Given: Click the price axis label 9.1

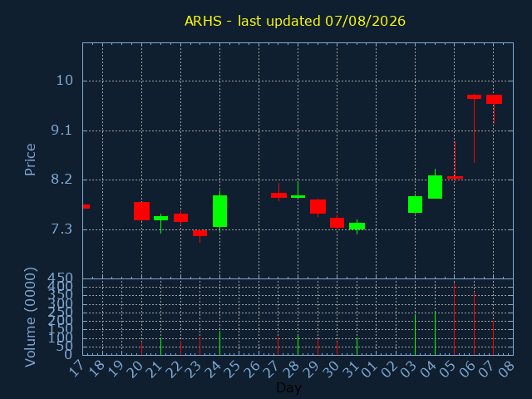Looking at the screenshot, I should (62, 131).
